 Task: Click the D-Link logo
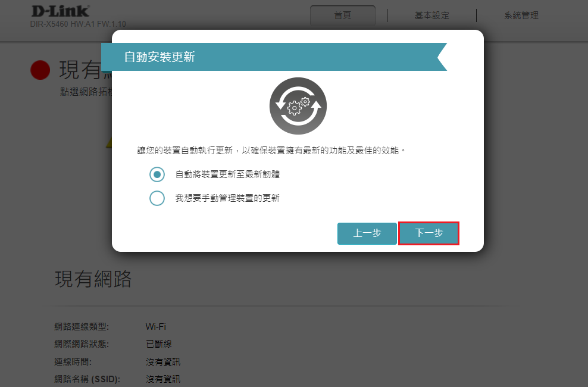pos(60,11)
